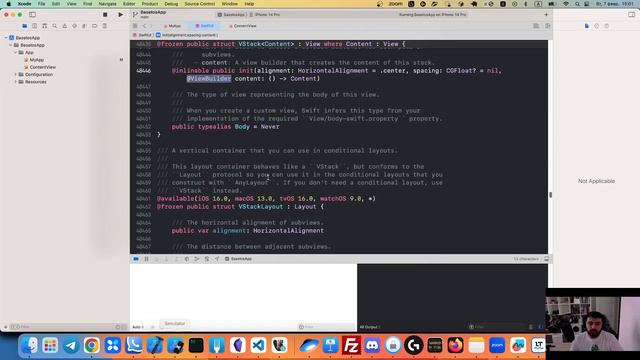640x360 pixels.
Task: Clear the console with trash icon
Action: tap(531, 327)
